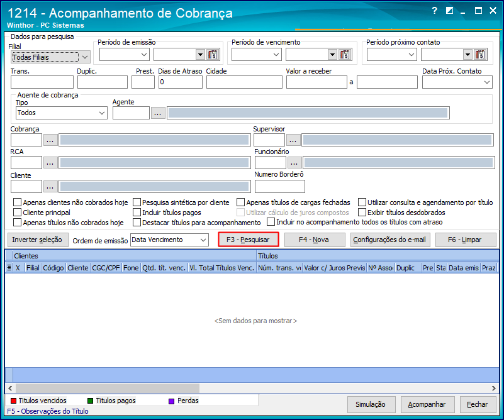Open calendar icon for Período de emissão

point(213,55)
